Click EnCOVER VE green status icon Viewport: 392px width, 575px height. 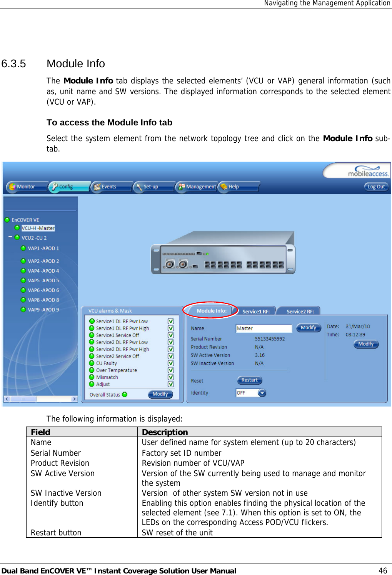click(x=7, y=220)
